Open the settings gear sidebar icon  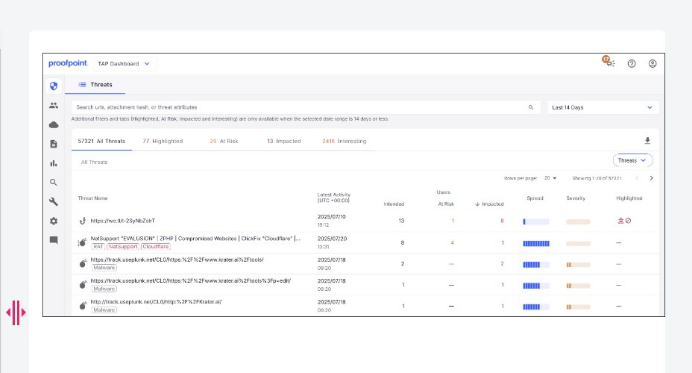(53, 221)
